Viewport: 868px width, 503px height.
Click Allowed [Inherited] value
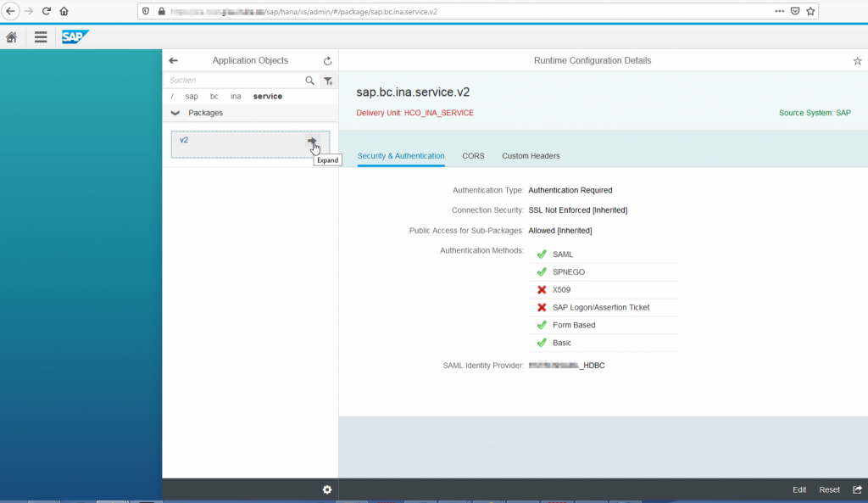click(560, 231)
